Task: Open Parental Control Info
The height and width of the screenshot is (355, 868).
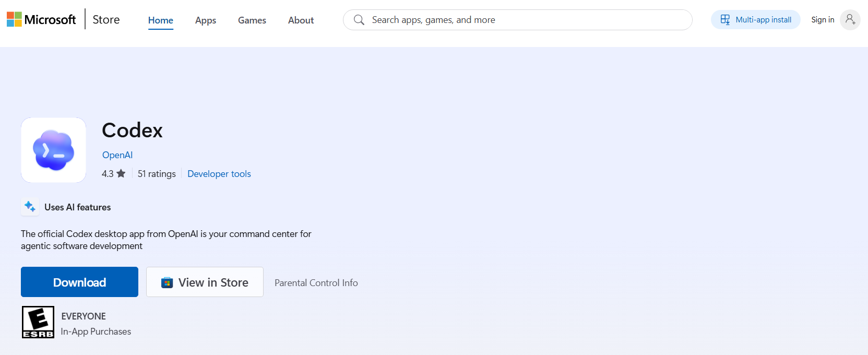Action: pos(316,283)
